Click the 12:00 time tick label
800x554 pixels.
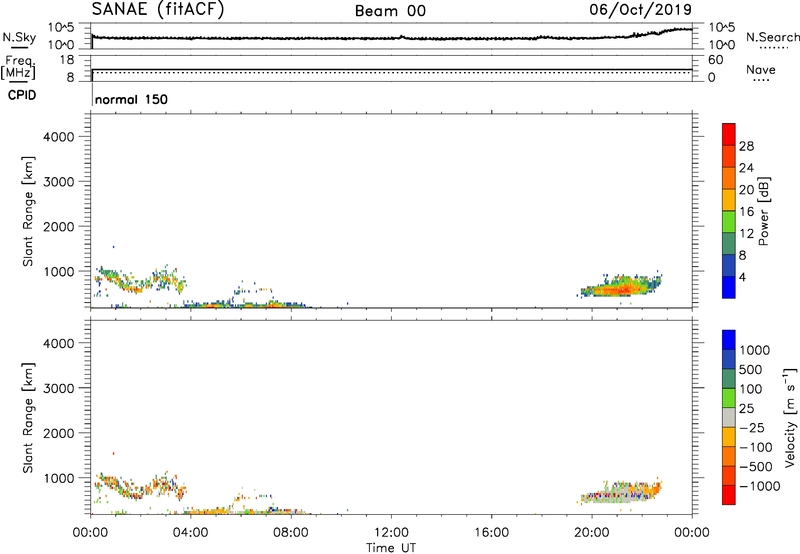click(391, 533)
